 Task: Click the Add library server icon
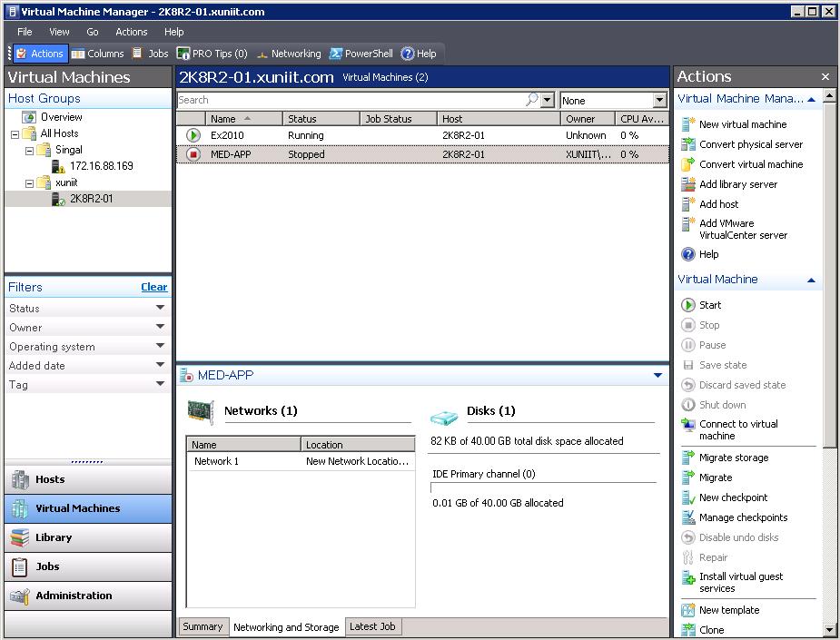pyautogui.click(x=687, y=184)
